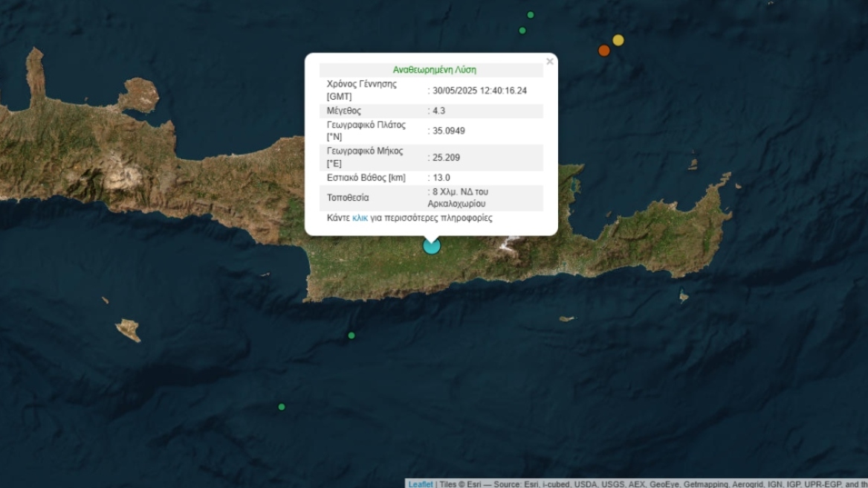Click the timestamp '30/05/2025 12:40:16.24'

coord(479,91)
